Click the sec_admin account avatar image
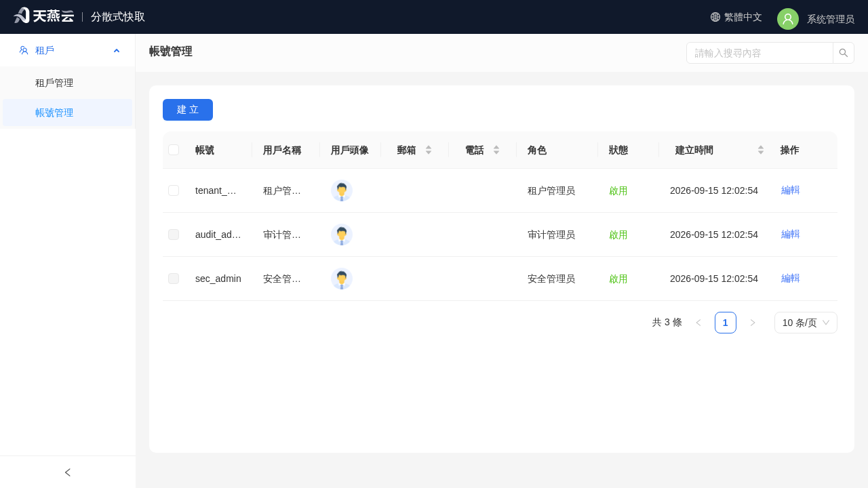The image size is (868, 488). point(342,279)
